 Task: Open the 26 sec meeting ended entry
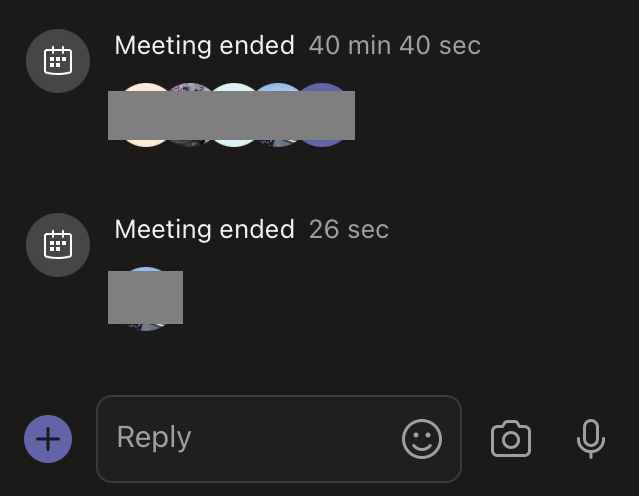coord(251,229)
